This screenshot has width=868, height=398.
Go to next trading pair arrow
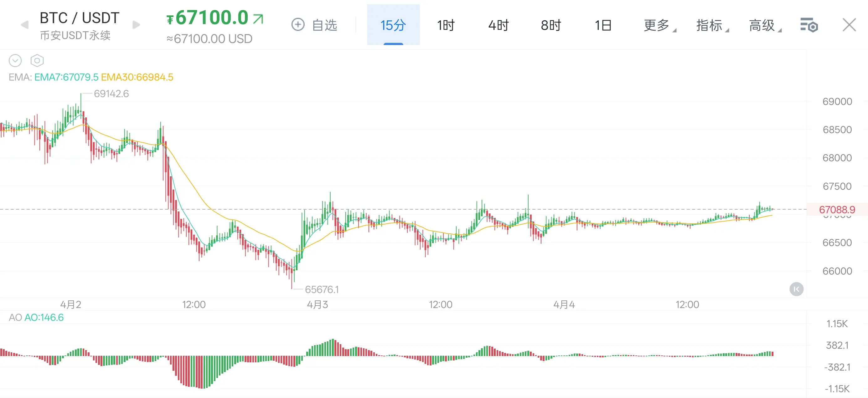coord(136,25)
